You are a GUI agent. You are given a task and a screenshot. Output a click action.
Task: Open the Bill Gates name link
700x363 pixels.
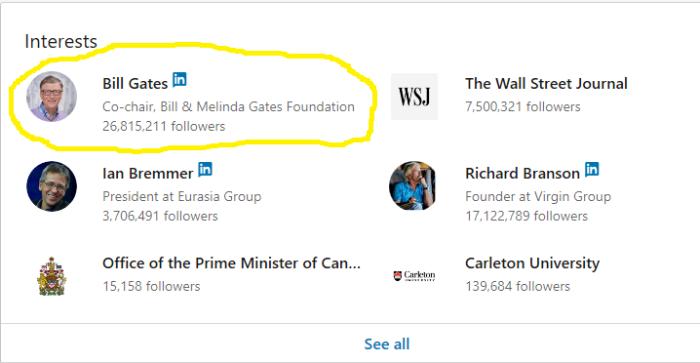[135, 83]
